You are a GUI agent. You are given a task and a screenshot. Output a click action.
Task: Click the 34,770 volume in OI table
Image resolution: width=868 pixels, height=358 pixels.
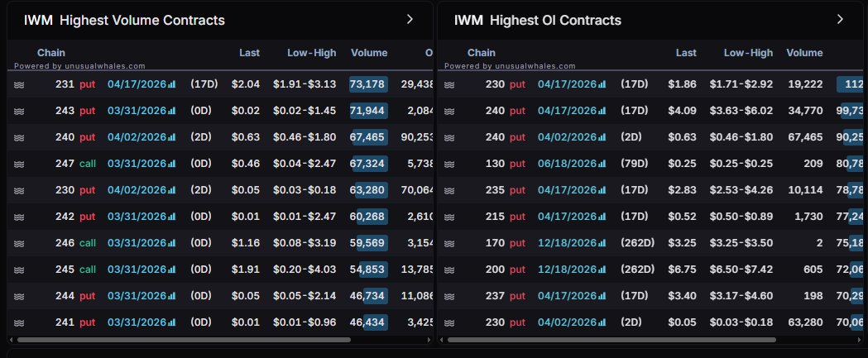coord(805,112)
